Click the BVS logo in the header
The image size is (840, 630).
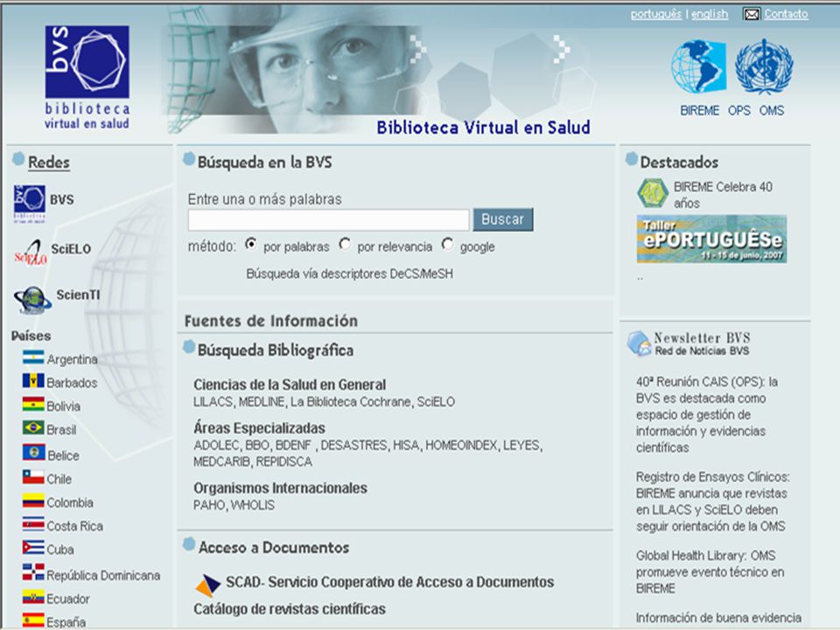click(x=87, y=78)
